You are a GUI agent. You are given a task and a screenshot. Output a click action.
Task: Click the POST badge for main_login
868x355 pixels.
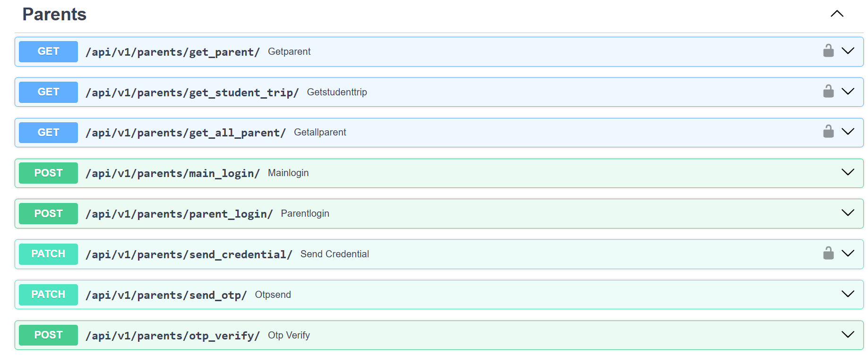point(48,173)
